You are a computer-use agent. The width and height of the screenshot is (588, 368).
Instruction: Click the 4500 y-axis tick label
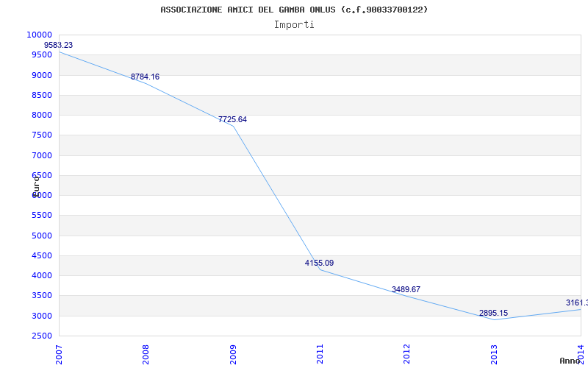(41, 255)
